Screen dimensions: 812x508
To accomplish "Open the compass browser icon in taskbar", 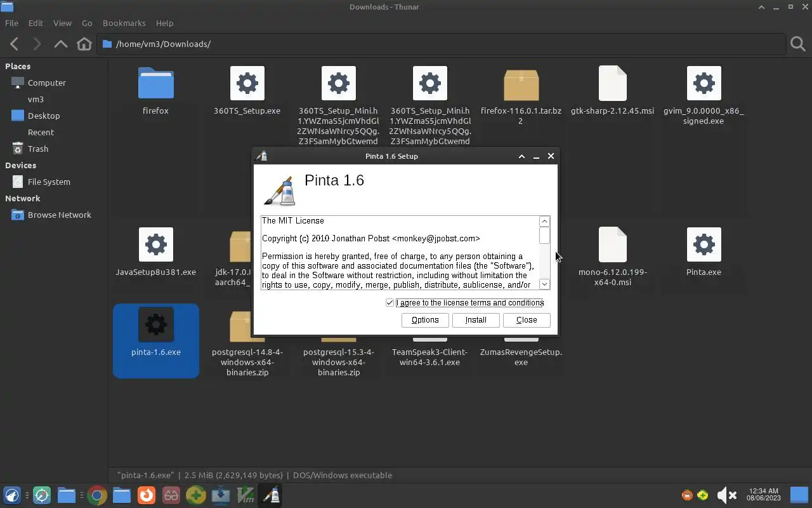I will (x=42, y=495).
